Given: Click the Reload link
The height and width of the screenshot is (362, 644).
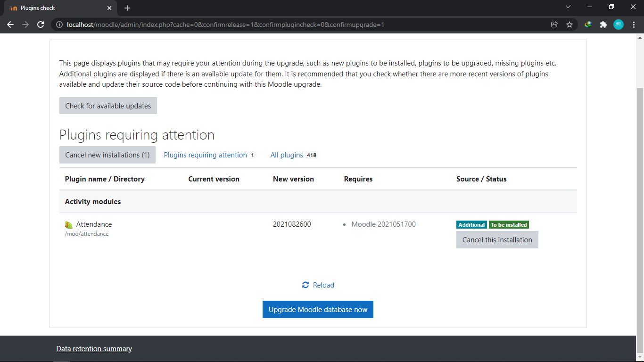Looking at the screenshot, I should pos(323,285).
